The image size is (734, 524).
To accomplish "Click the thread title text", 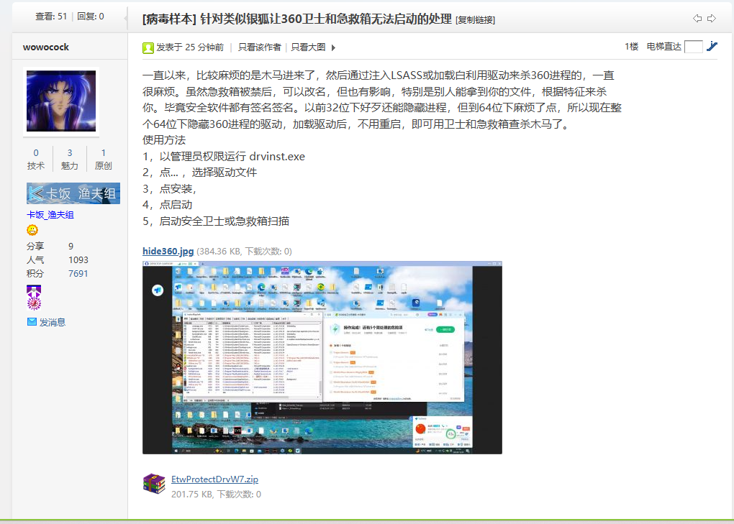I will [x=326, y=19].
